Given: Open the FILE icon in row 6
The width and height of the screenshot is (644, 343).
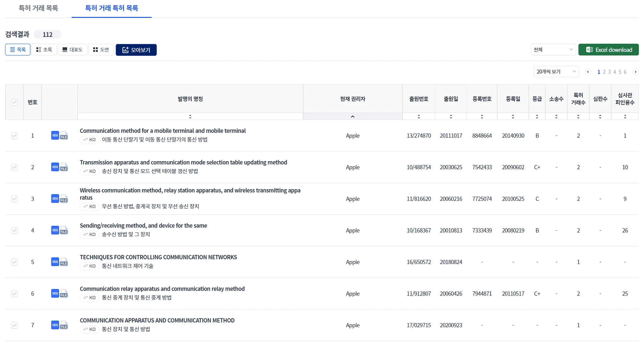Looking at the screenshot, I should coord(64,294).
